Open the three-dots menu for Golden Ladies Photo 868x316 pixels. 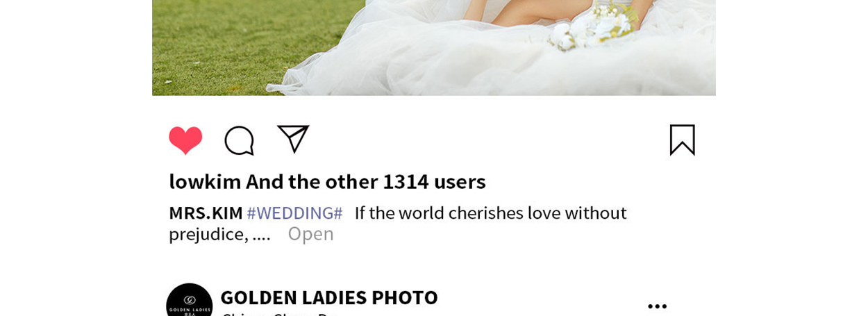657,306
